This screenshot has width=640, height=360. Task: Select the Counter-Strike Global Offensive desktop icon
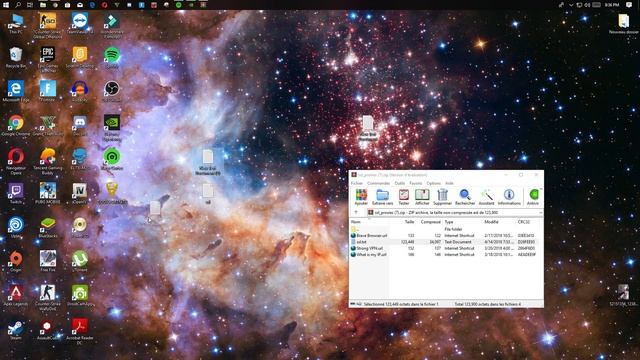coord(48,26)
